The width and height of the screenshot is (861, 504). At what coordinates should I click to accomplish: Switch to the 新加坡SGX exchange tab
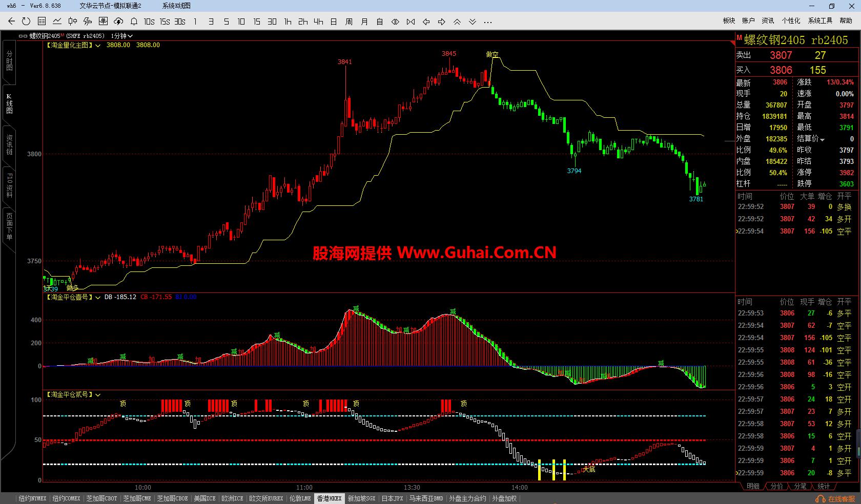tap(360, 498)
